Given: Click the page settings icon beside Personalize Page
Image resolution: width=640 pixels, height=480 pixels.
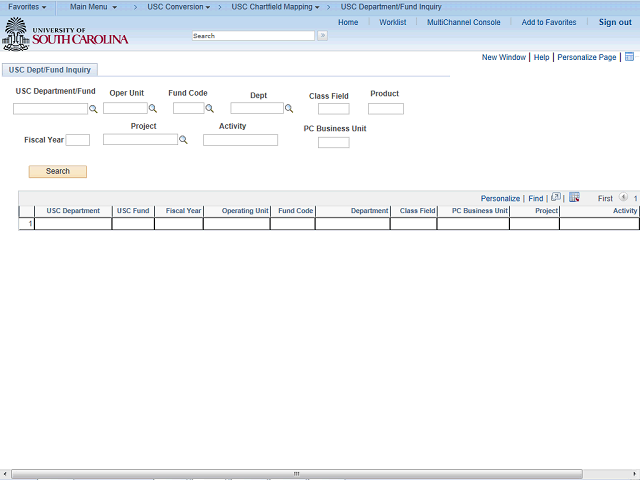Looking at the screenshot, I should tap(629, 57).
